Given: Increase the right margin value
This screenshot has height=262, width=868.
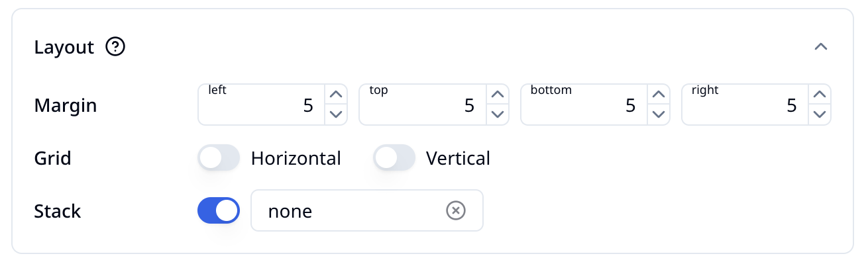Looking at the screenshot, I should pyautogui.click(x=820, y=94).
